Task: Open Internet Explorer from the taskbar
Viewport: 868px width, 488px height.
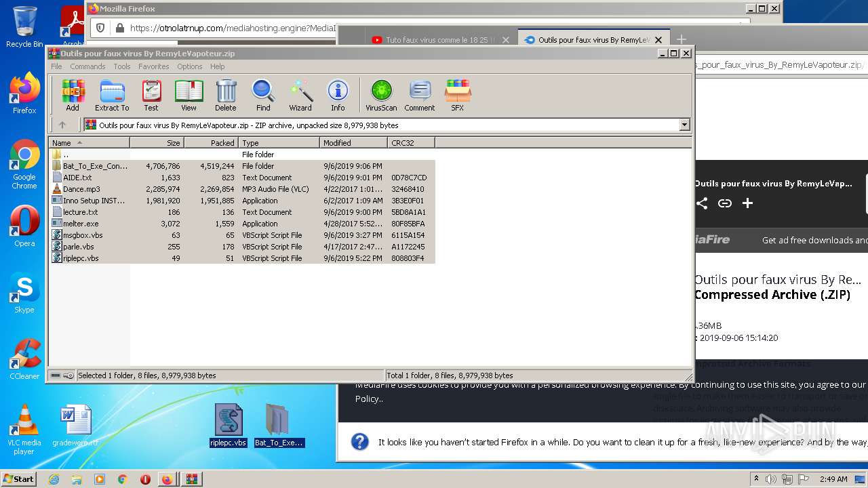Action: coord(54,479)
